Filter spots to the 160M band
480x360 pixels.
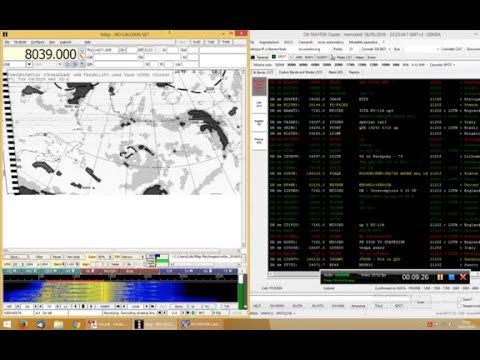[x=280, y=65]
